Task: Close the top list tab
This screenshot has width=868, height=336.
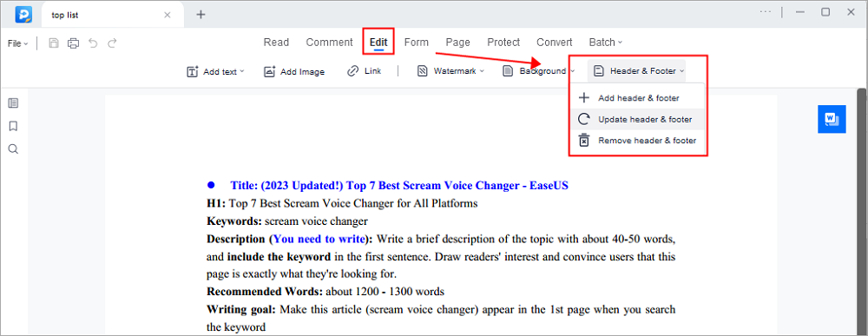Action: (168, 15)
